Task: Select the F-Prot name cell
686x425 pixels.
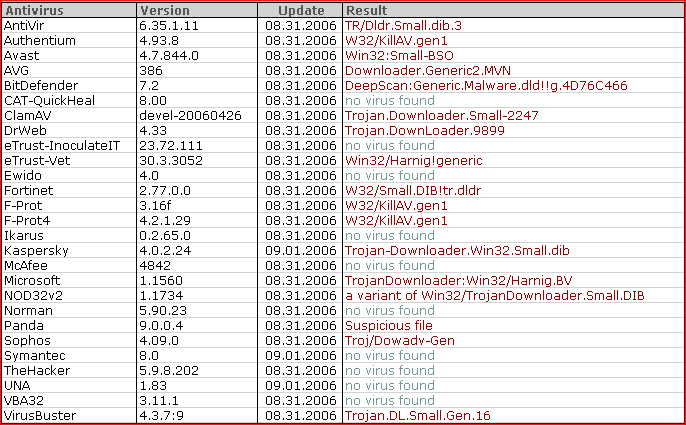Action: (23, 205)
